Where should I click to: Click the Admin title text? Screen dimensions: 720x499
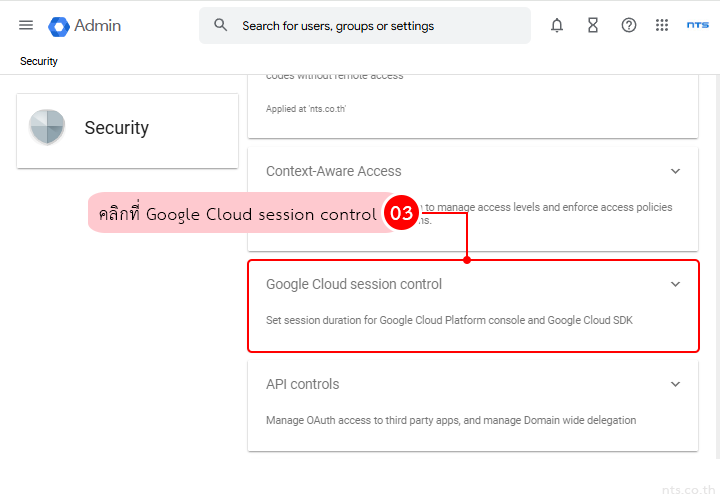tap(97, 26)
